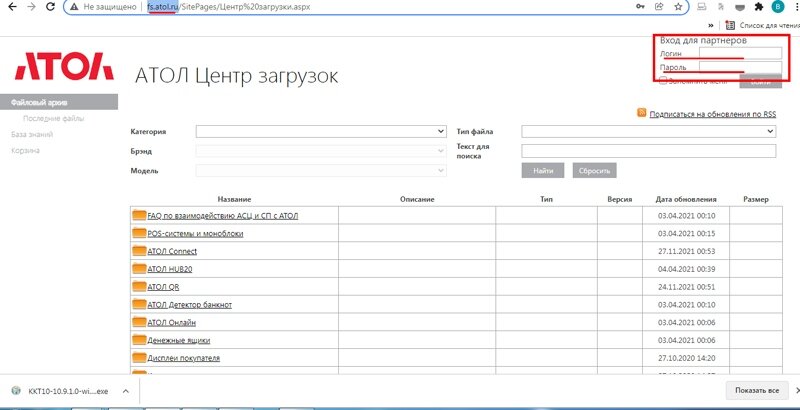
Task: Open Последние файлы in the sidebar
Action: 54,118
